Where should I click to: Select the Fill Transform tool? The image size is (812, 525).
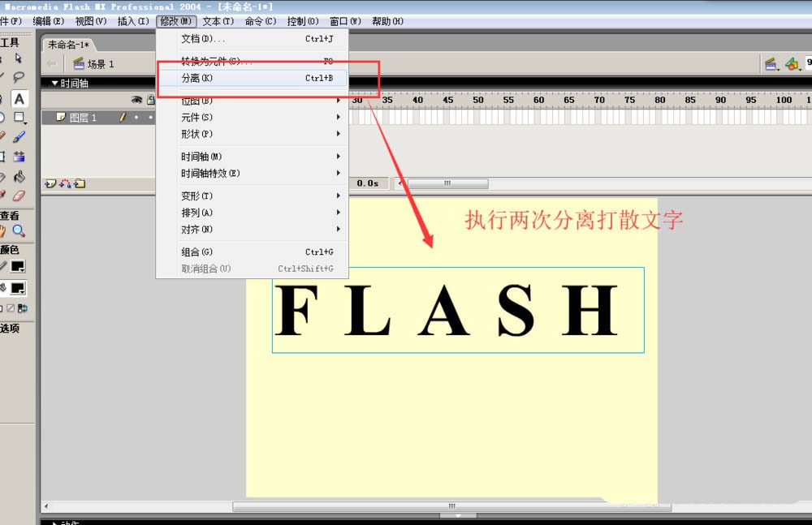coord(19,157)
